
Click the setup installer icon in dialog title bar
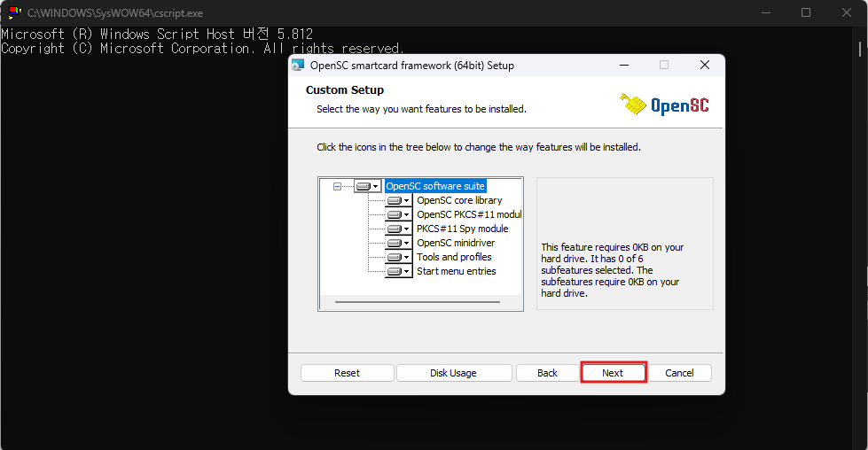click(x=298, y=66)
